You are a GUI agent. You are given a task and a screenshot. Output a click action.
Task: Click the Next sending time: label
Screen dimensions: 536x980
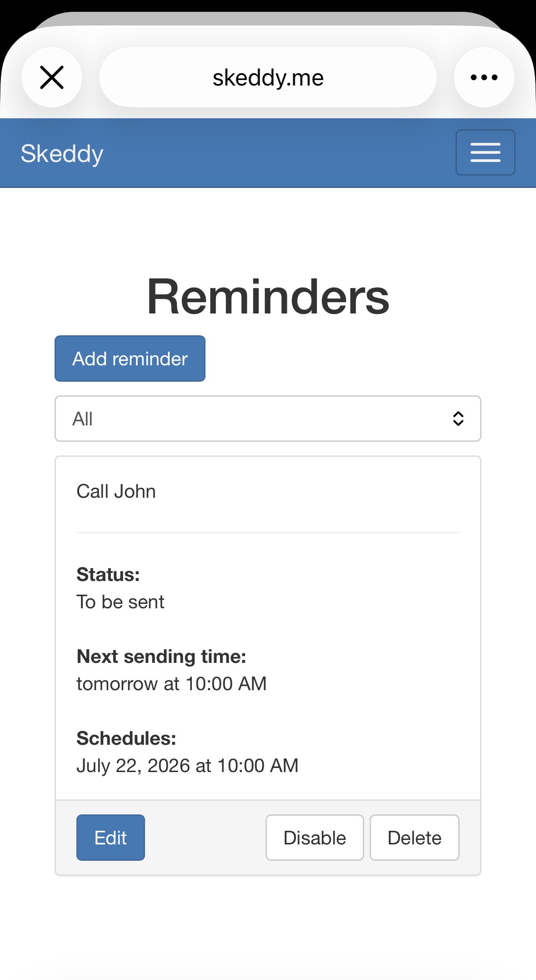click(x=161, y=657)
